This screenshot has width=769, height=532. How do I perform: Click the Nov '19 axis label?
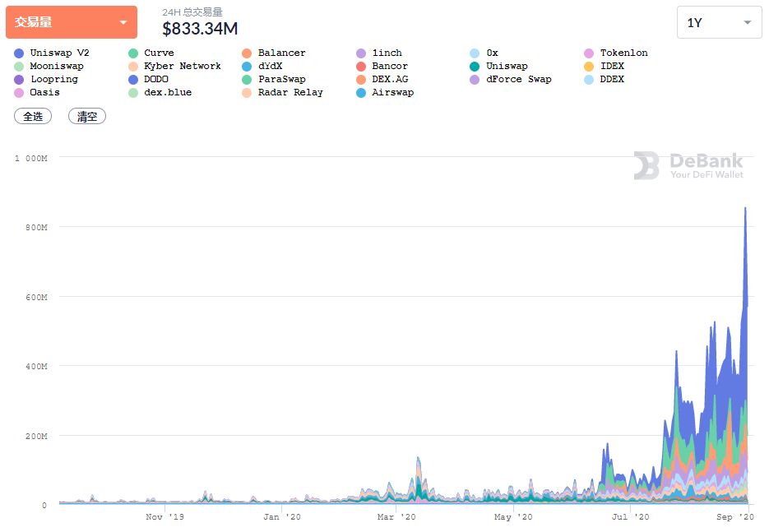(164, 517)
